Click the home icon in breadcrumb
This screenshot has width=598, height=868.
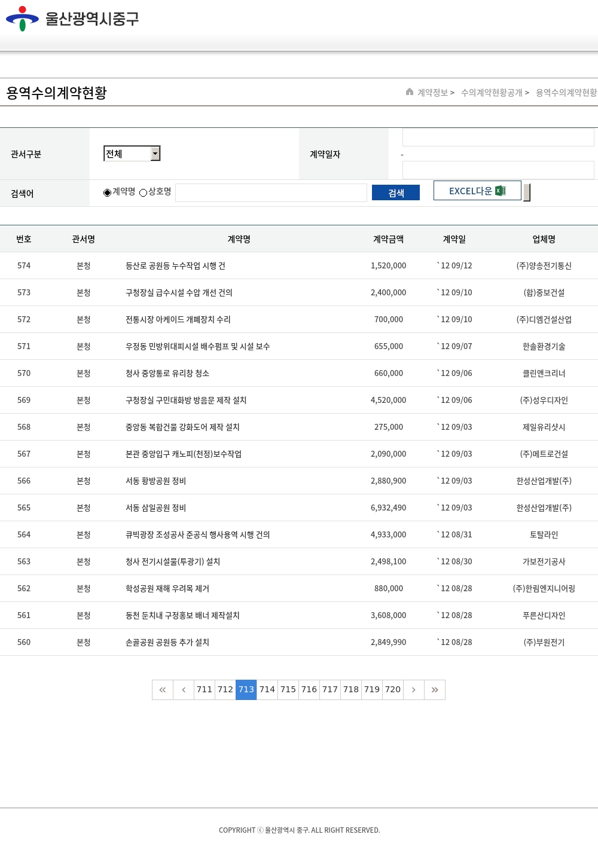(410, 92)
